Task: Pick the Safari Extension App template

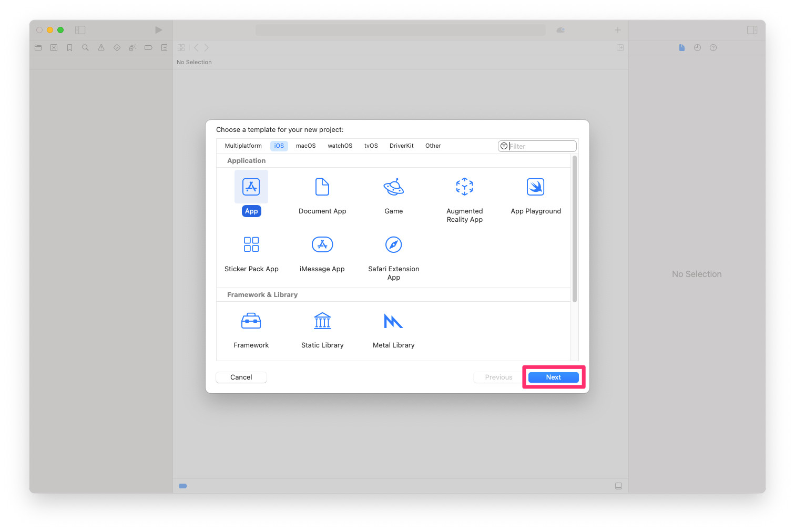Action: pos(393,244)
